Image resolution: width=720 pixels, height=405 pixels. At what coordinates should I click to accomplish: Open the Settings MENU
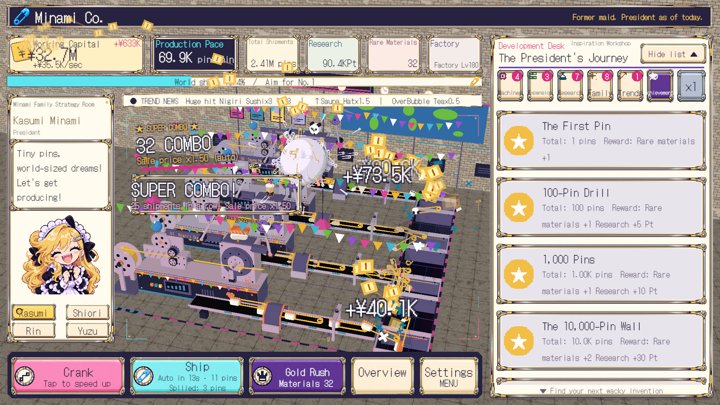coord(448,376)
